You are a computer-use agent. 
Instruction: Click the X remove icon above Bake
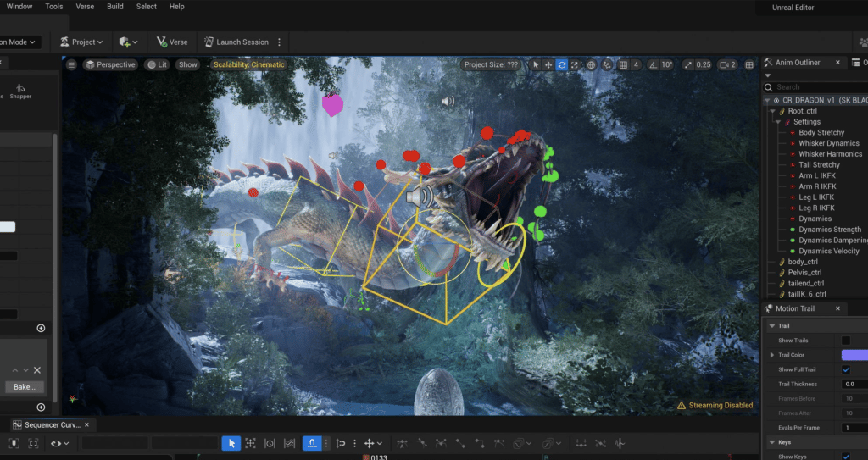tap(37, 370)
